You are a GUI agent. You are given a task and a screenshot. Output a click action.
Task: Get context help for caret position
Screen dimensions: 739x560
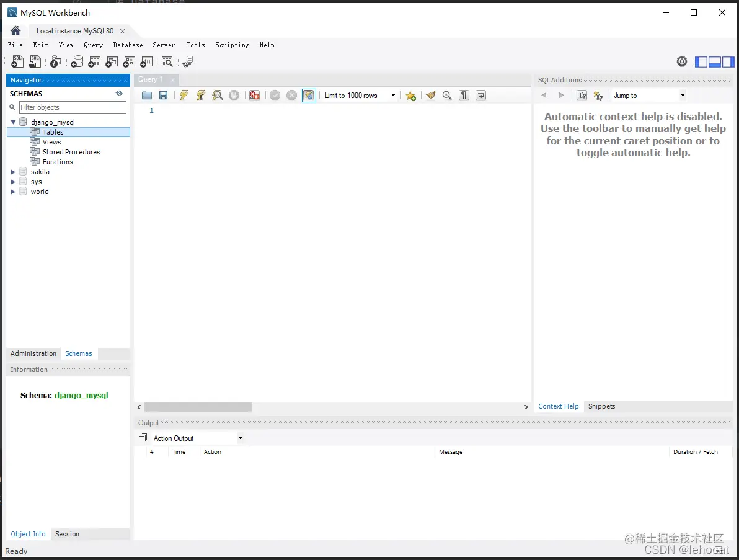pos(582,96)
